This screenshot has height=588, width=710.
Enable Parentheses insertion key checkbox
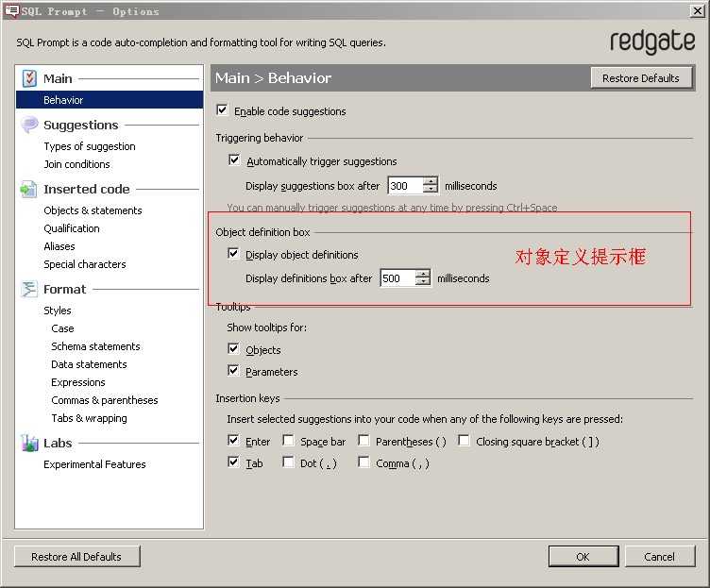pyautogui.click(x=363, y=441)
